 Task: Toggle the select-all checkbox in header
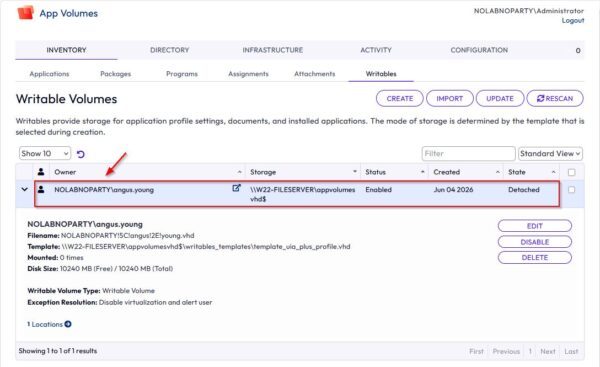click(571, 172)
